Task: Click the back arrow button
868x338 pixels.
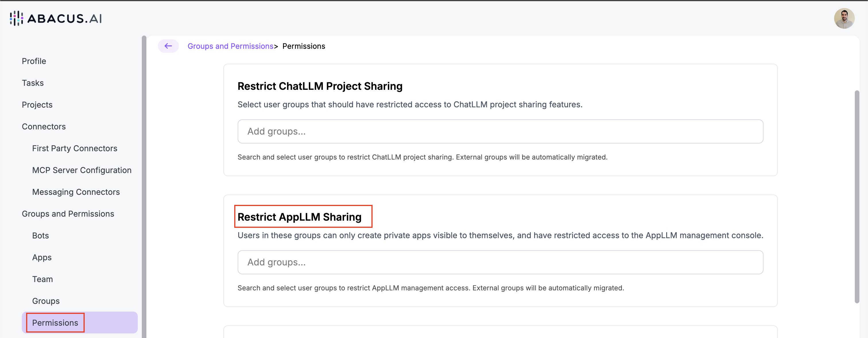Action: pyautogui.click(x=168, y=46)
